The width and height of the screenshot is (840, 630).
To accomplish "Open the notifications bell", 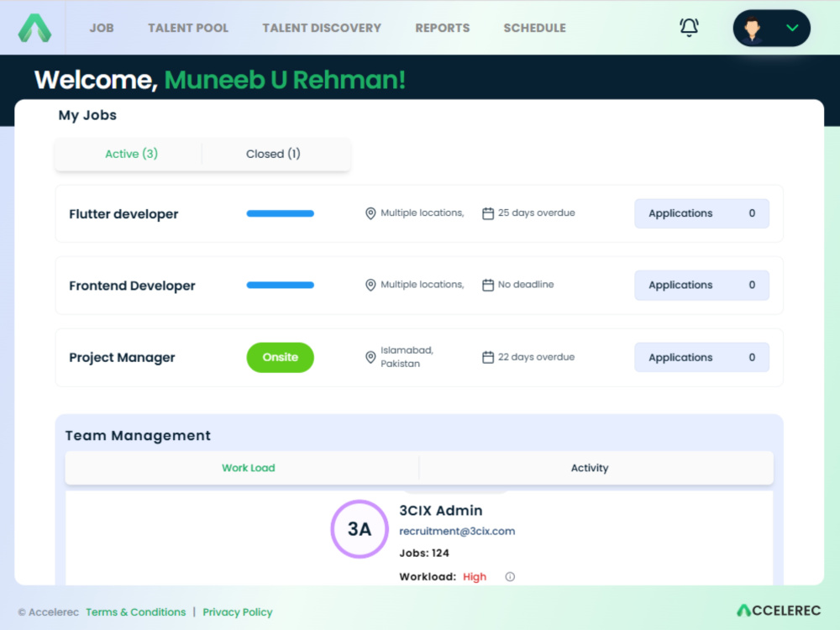I will click(x=689, y=28).
